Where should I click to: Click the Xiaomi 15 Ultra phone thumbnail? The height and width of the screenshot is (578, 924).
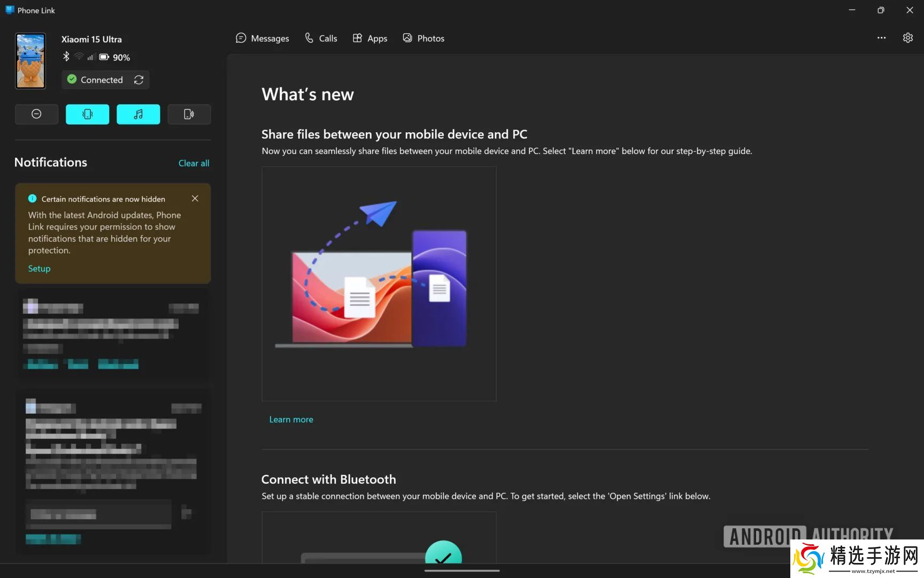click(x=30, y=60)
